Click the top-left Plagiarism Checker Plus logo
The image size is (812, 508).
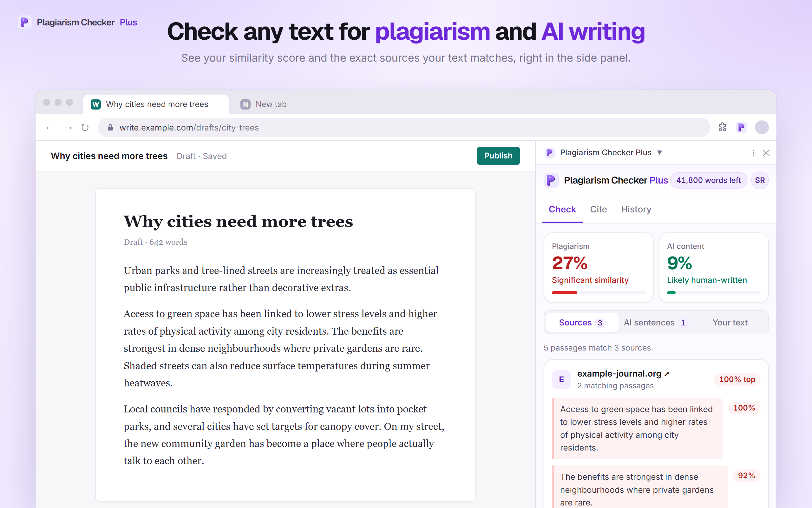pyautogui.click(x=24, y=22)
